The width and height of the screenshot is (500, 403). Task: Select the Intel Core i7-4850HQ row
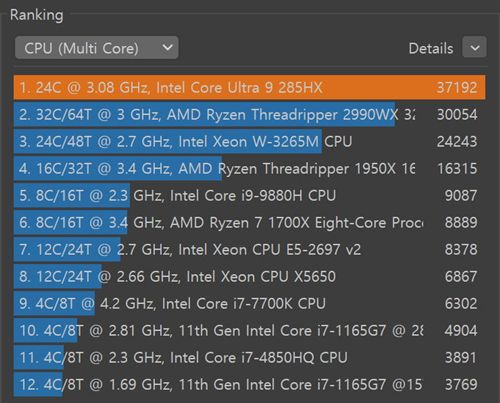[x=249, y=358]
